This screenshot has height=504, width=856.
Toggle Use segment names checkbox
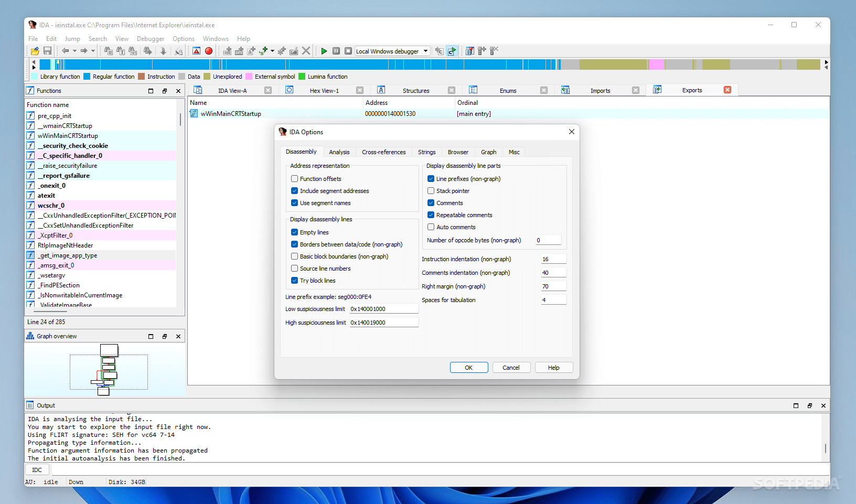click(295, 203)
